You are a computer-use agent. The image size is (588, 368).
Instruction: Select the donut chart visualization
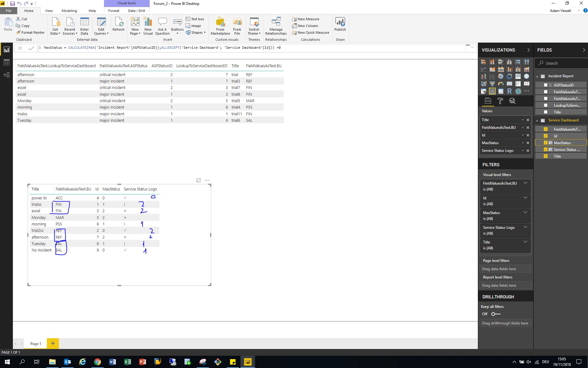(x=509, y=76)
